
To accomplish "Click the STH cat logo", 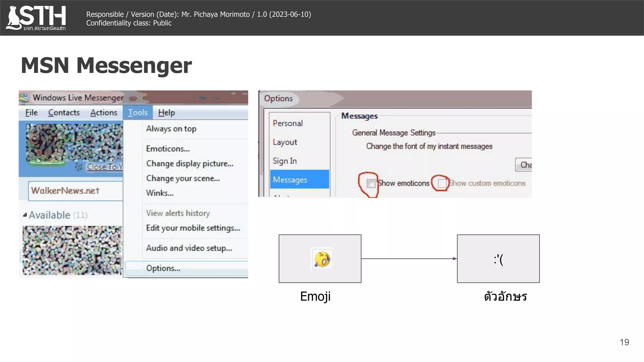I will (36, 18).
